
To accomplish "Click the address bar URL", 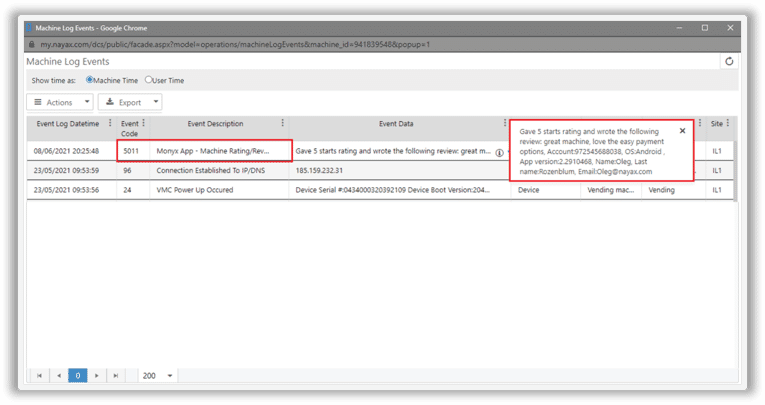I will click(x=235, y=44).
